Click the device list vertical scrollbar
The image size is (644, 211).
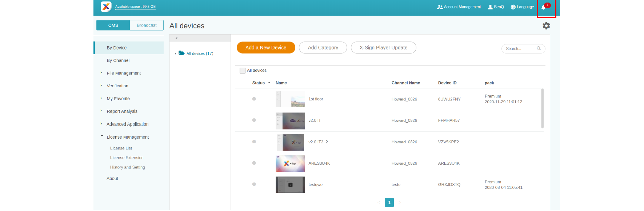click(542, 108)
